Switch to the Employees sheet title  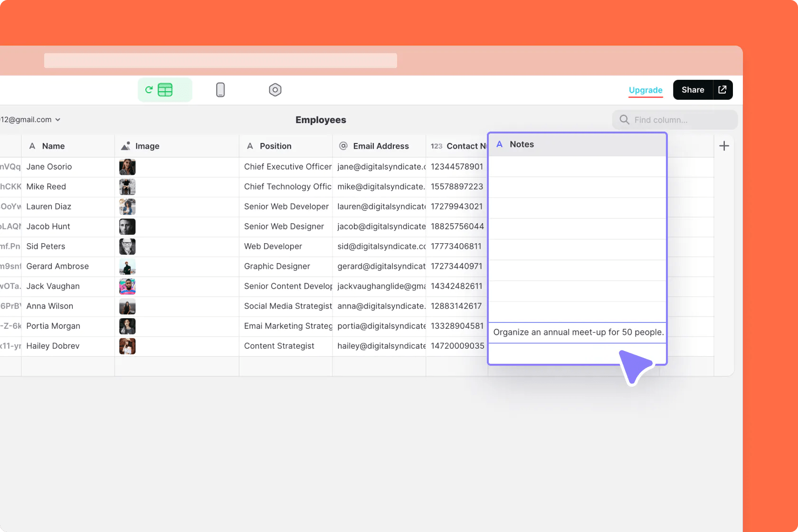point(321,120)
